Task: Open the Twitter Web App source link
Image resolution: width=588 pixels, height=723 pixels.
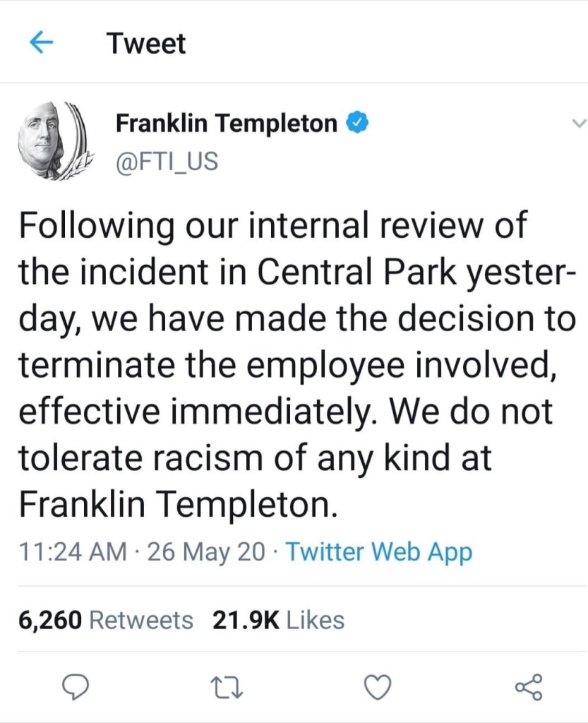Action: 378,552
